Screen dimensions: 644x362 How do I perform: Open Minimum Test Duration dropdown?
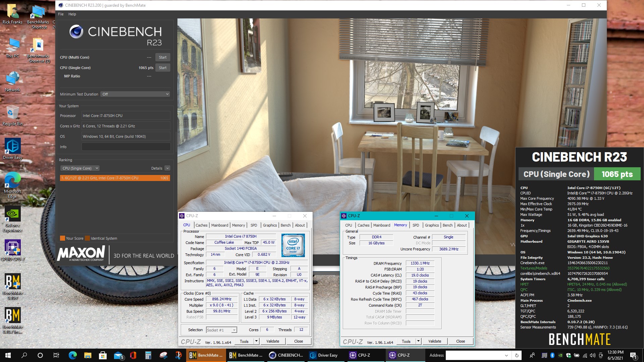point(135,94)
